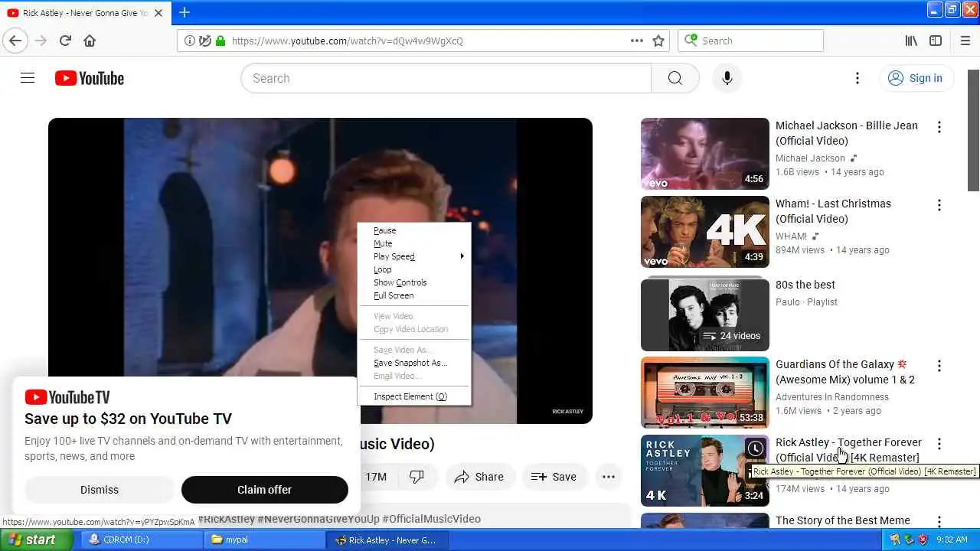Click the green padlock in the address bar
The image size is (980, 551).
(220, 41)
